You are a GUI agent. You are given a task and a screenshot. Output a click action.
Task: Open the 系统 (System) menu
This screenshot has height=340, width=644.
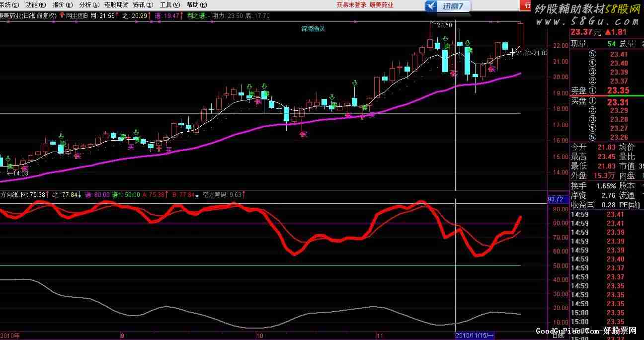click(10, 4)
